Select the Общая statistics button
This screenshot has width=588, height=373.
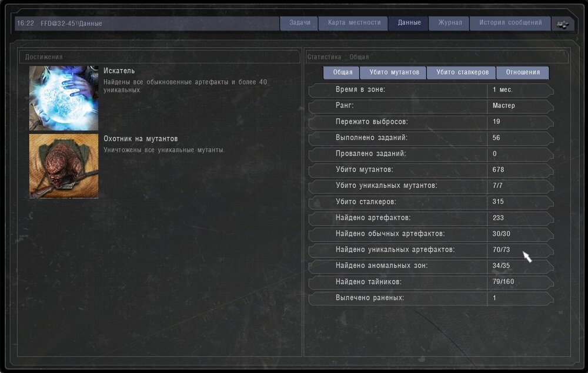pyautogui.click(x=342, y=72)
